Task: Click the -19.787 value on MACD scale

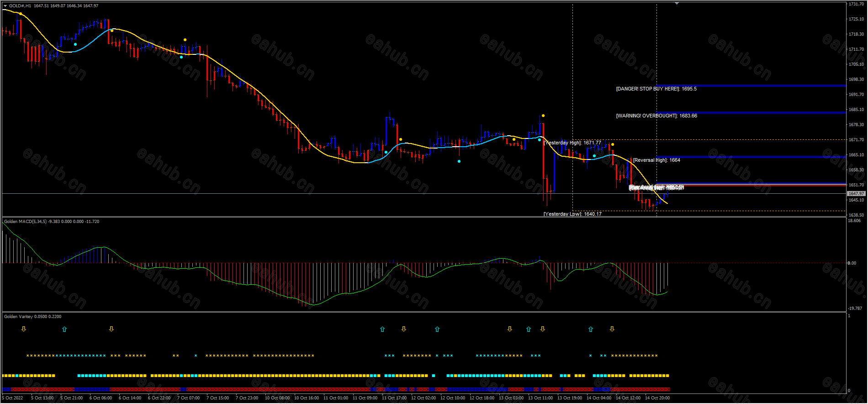Action: [x=855, y=308]
